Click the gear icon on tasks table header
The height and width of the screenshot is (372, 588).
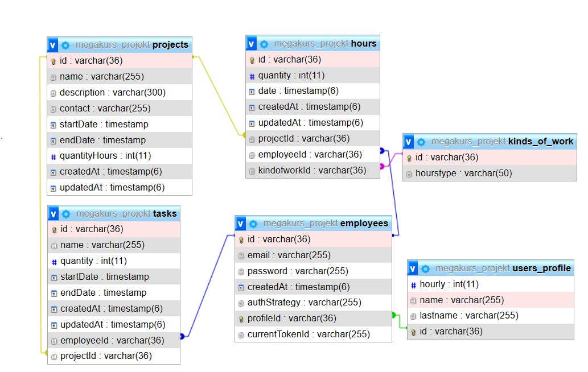tap(65, 213)
